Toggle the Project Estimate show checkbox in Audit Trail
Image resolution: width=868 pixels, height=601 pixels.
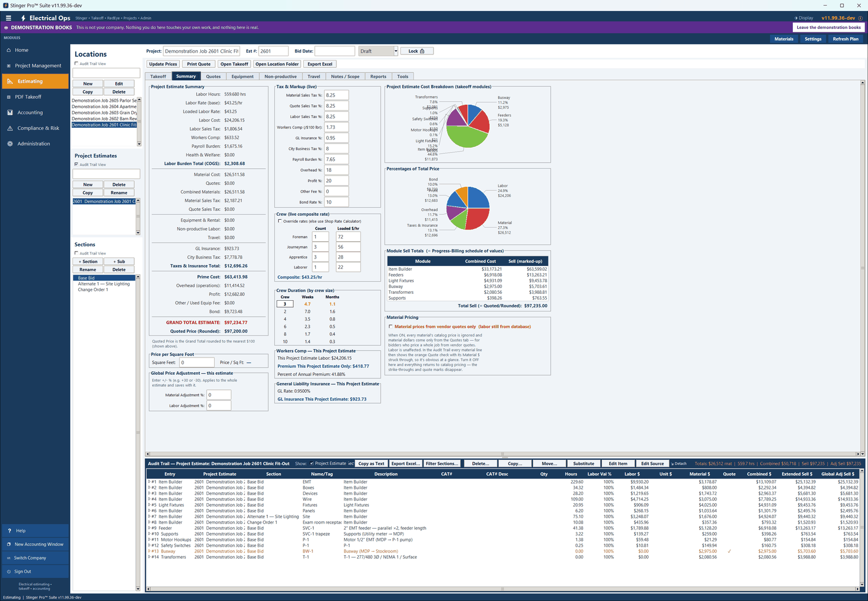pos(312,463)
